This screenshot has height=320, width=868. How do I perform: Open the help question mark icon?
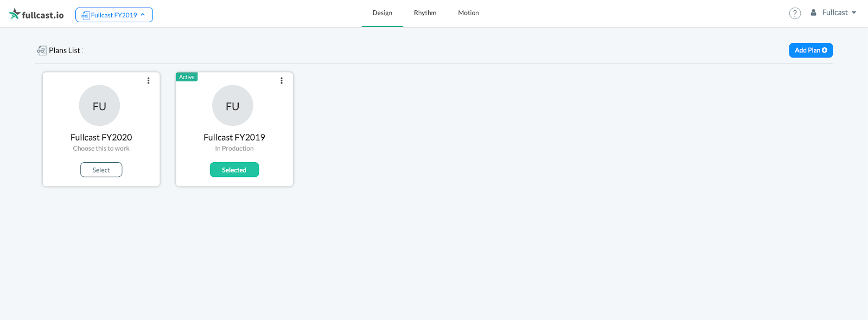795,14
